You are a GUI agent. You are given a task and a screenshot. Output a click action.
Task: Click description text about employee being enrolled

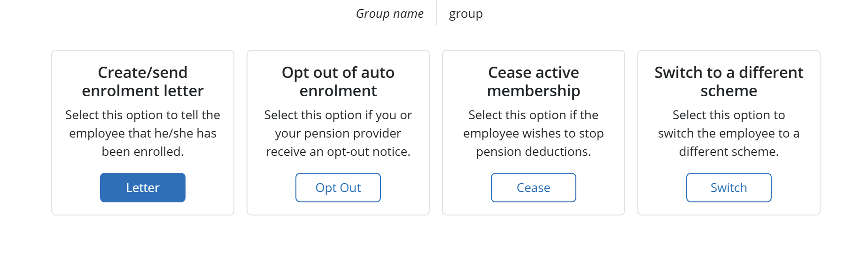pyautogui.click(x=143, y=133)
